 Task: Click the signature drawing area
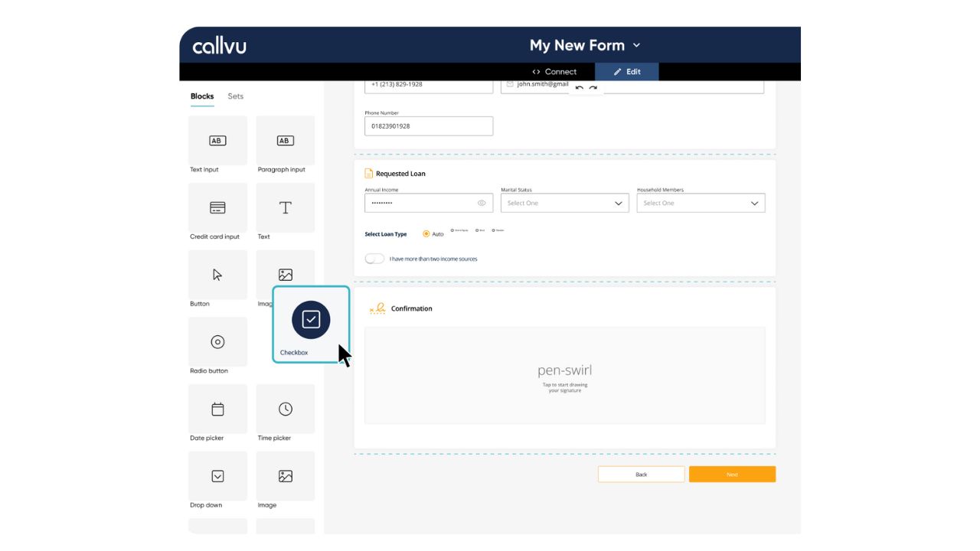[564, 375]
